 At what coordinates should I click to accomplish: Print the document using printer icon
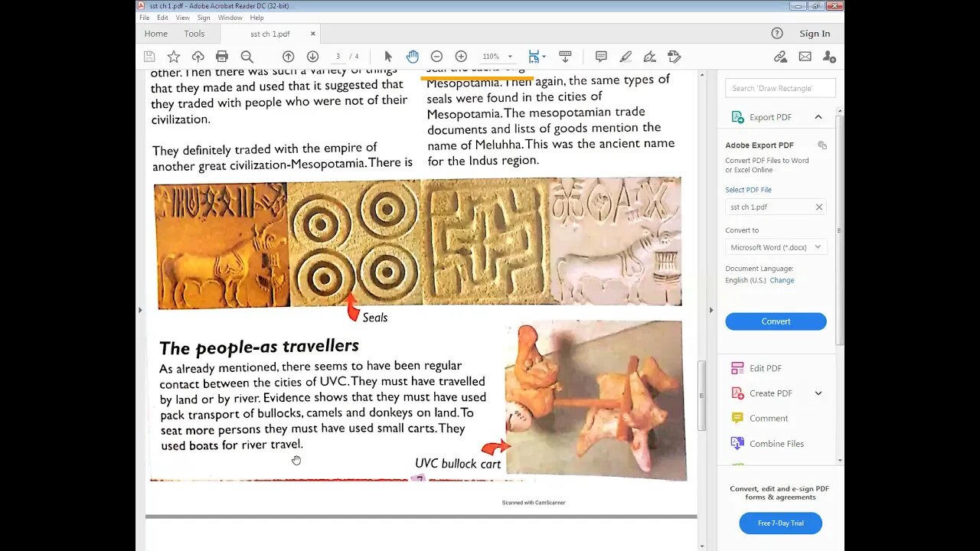[x=222, y=57]
